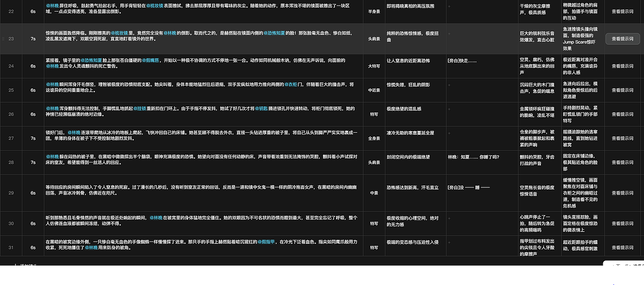Open 查看提示词 for shot 30
This screenshot has height=285, width=644.
[622, 223]
